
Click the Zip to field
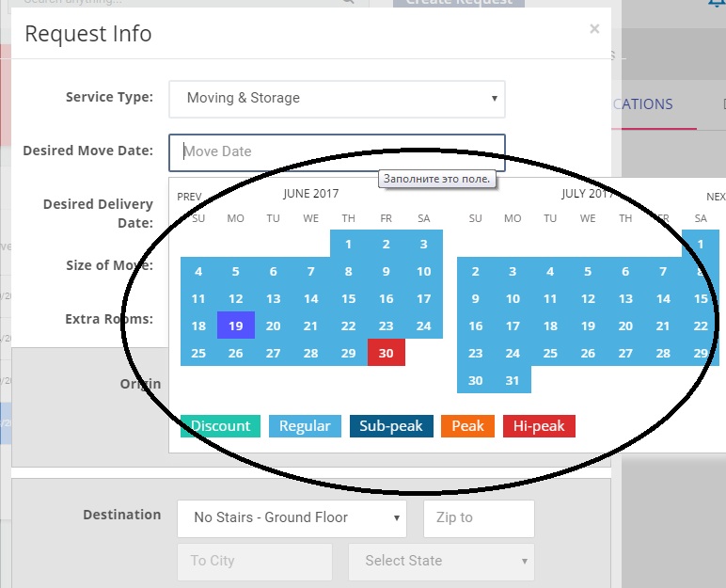(479, 517)
